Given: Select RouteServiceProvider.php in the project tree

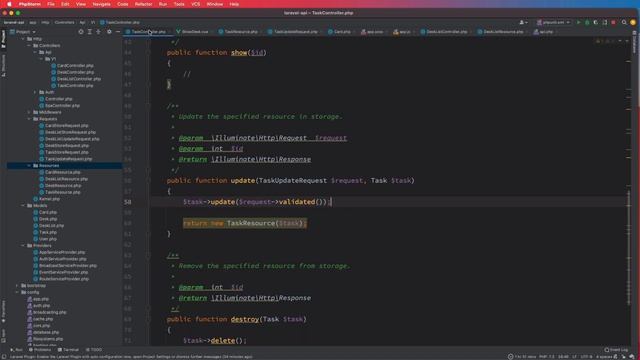Looking at the screenshot, I should [64, 279].
